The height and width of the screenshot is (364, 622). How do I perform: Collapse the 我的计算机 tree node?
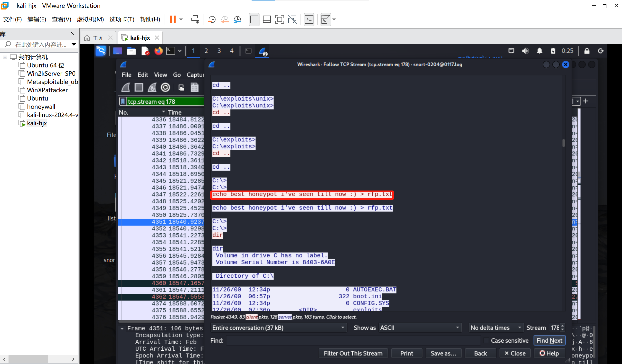(x=5, y=57)
